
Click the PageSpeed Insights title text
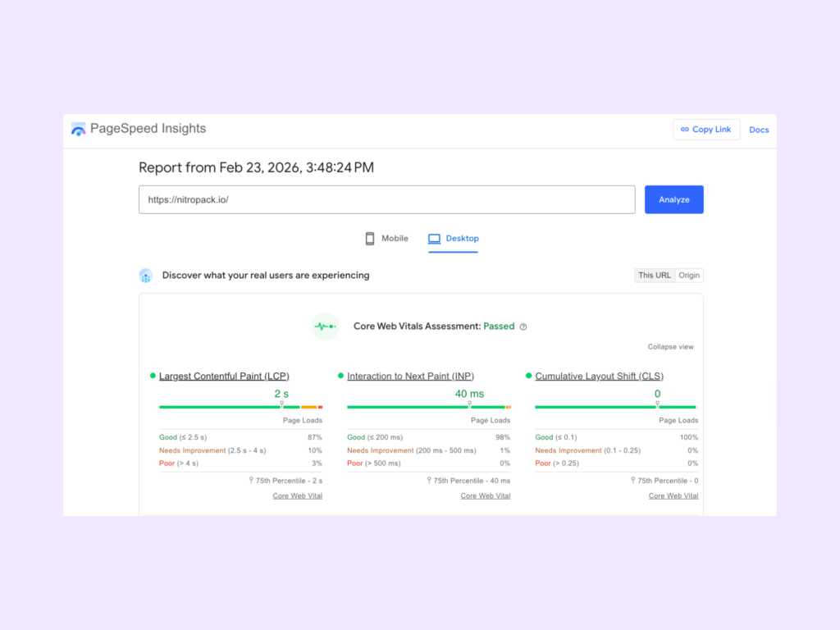(x=148, y=129)
